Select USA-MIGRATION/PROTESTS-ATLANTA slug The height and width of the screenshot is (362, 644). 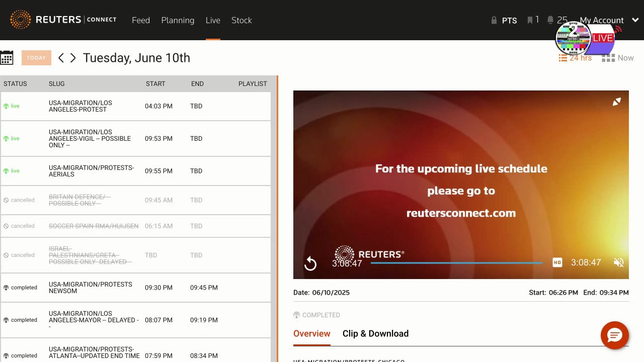94,352
